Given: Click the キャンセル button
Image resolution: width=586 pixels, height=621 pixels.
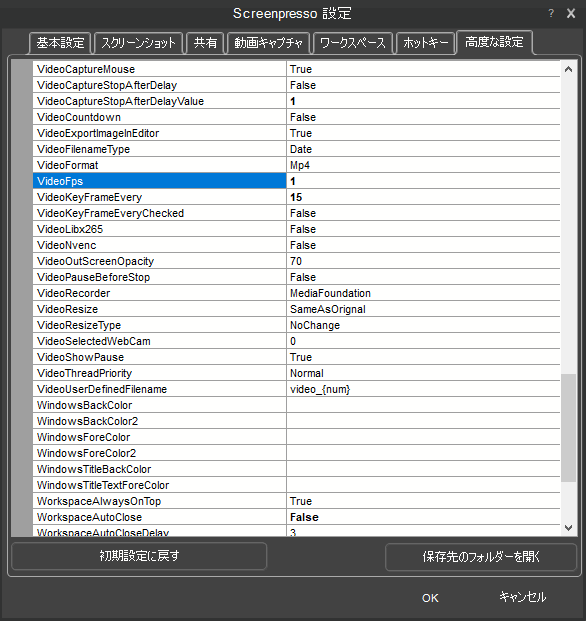Looking at the screenshot, I should click(522, 597).
